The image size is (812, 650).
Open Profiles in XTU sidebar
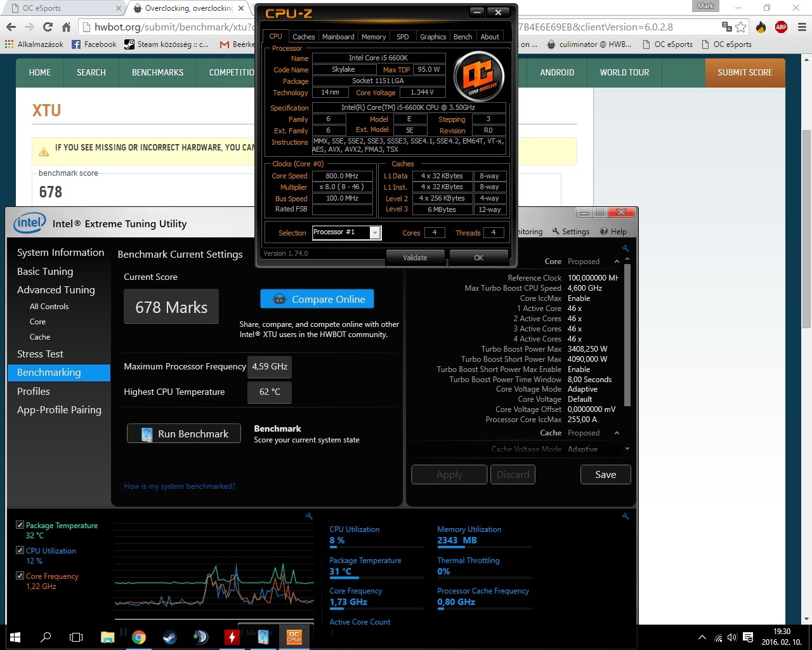tap(34, 392)
